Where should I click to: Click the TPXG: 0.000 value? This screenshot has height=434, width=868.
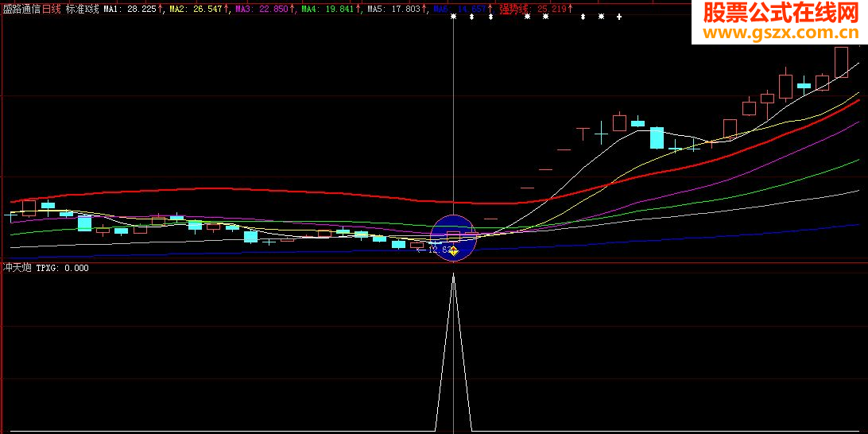tap(63, 268)
